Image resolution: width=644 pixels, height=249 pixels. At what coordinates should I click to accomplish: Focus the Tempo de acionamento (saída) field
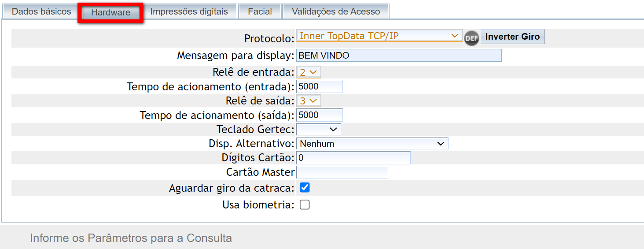coord(320,115)
